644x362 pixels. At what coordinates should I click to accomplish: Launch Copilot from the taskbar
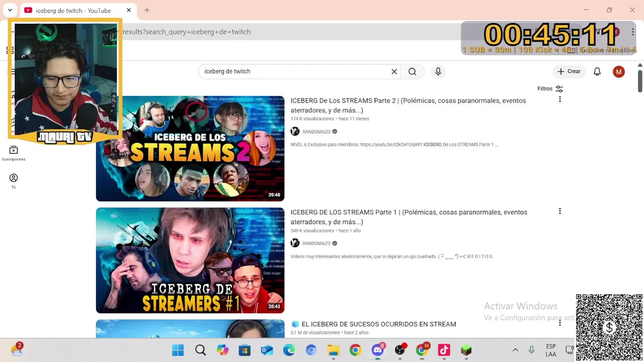222,350
